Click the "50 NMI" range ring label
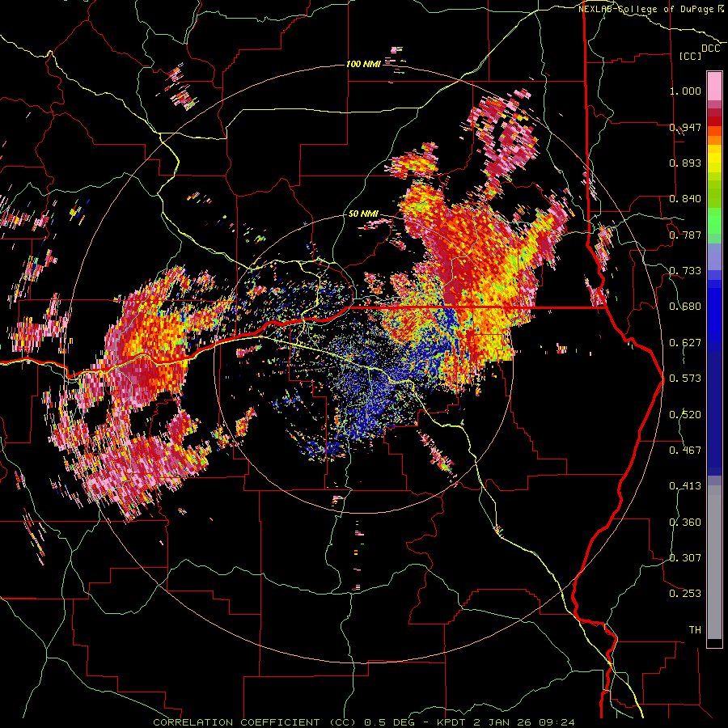The height and width of the screenshot is (728, 728). pyautogui.click(x=363, y=214)
